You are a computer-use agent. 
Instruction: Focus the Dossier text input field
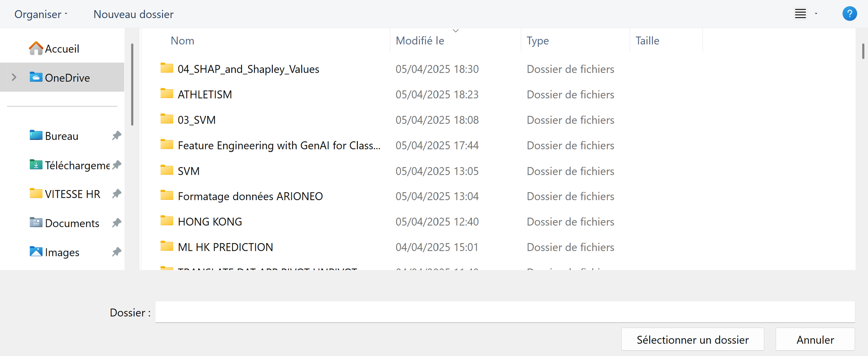505,312
